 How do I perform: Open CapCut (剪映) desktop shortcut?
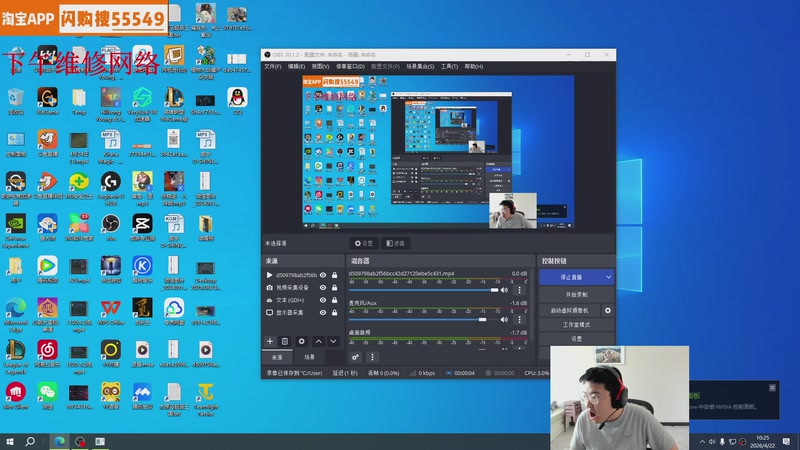pos(142,228)
